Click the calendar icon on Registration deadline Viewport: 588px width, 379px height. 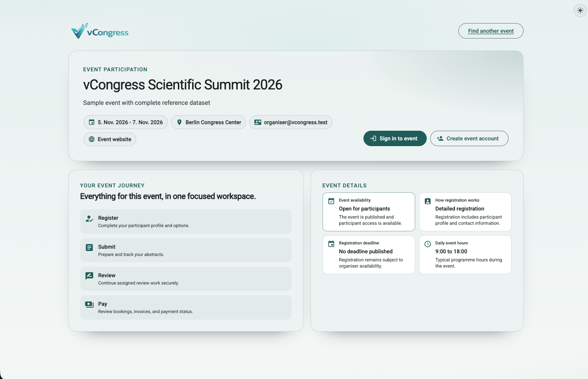[x=331, y=244]
